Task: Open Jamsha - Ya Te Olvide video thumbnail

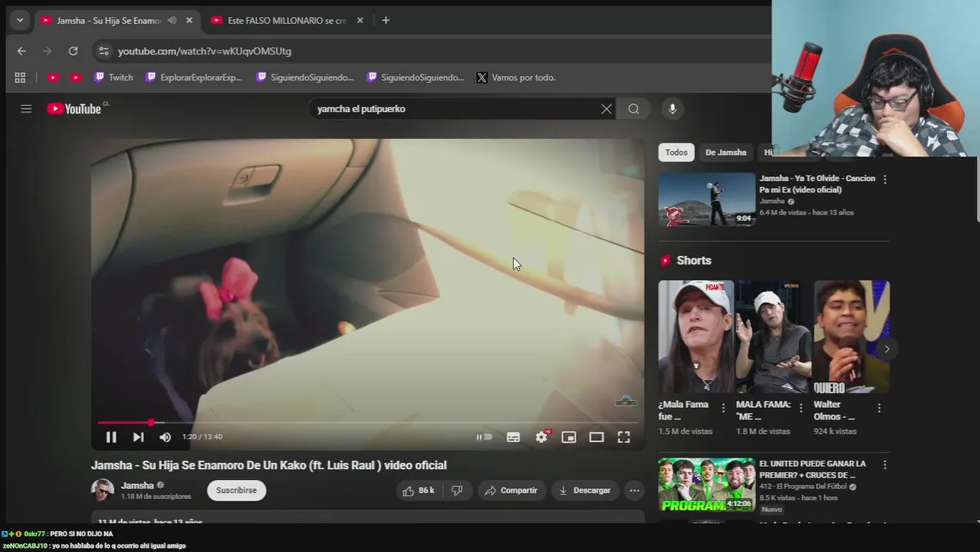Action: (x=707, y=199)
